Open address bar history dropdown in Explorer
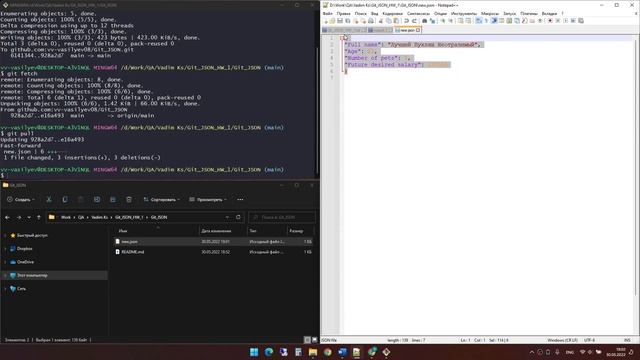 coord(227,217)
